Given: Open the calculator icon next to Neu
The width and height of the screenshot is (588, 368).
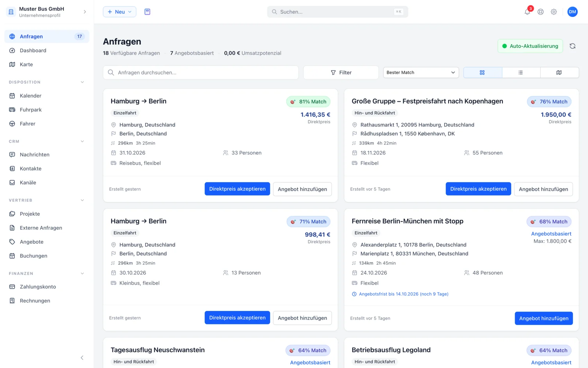Looking at the screenshot, I should [147, 12].
